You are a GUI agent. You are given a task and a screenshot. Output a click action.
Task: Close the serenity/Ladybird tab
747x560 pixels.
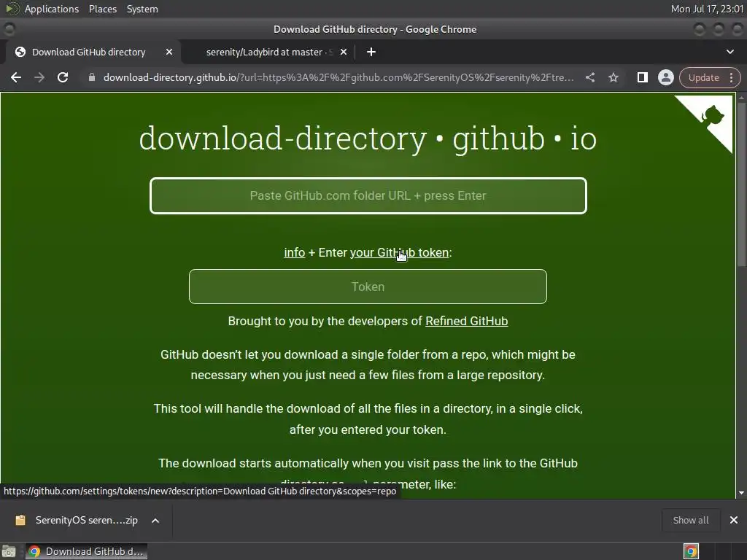(344, 52)
